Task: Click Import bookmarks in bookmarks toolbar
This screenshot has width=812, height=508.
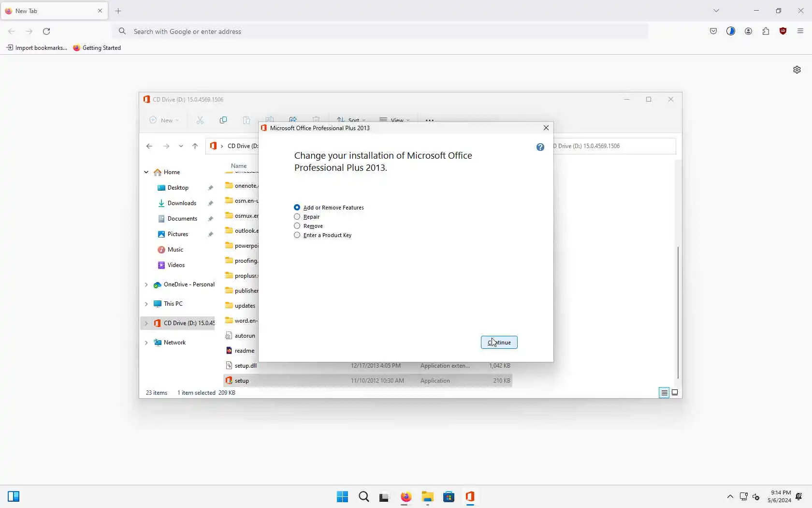Action: [37, 48]
